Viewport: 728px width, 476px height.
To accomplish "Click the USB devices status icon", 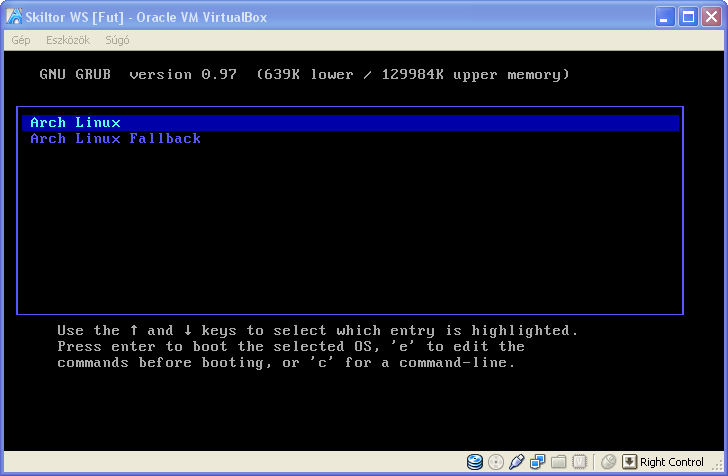I will pos(517,462).
